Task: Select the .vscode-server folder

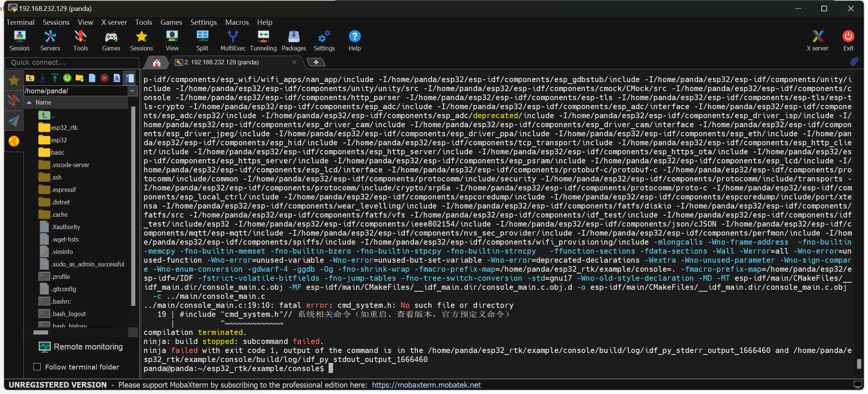Action: click(x=64, y=165)
